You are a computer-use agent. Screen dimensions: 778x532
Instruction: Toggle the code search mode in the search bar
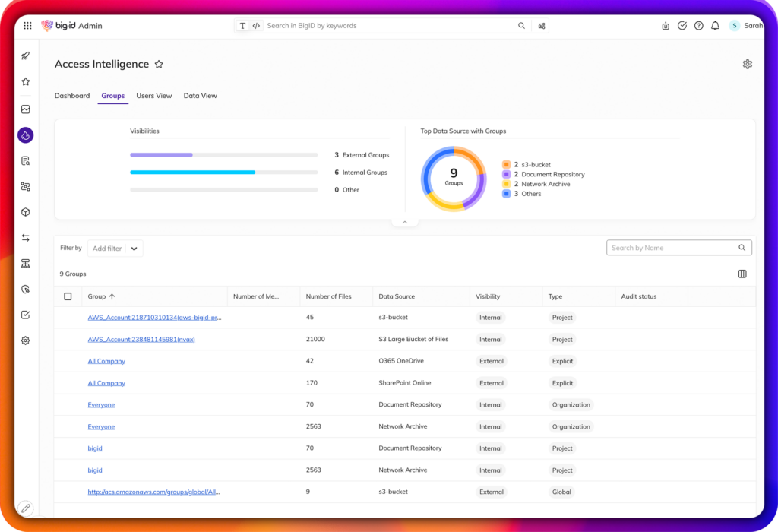coord(256,26)
